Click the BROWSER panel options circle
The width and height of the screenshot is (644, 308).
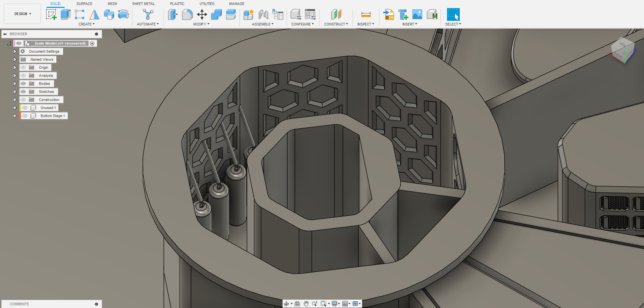[x=96, y=34]
